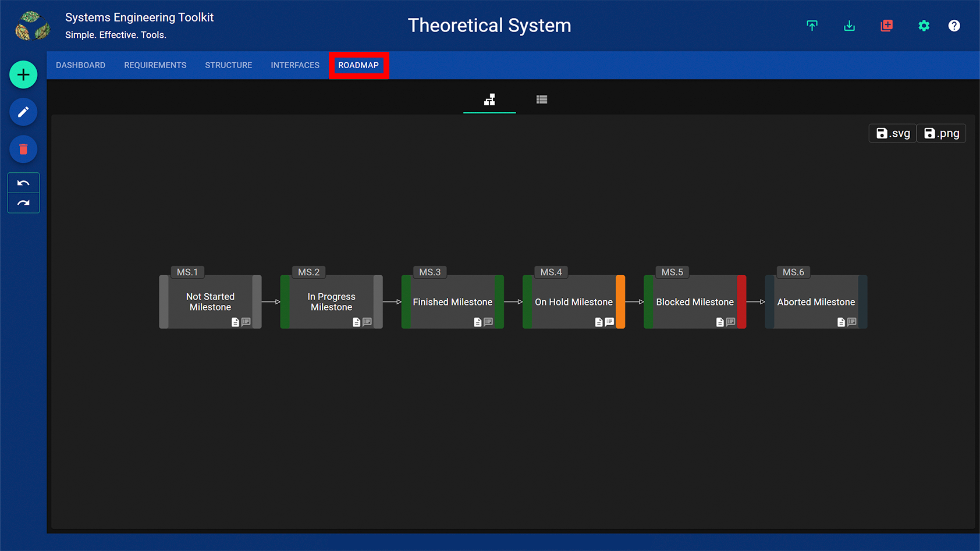
Task: Click the document icon on Aborted Milestone
Action: (x=840, y=322)
